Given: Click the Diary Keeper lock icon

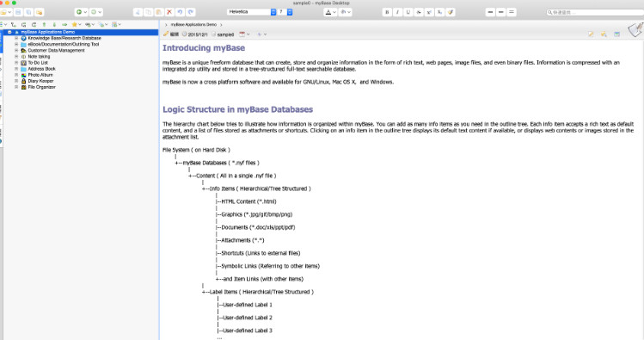Looking at the screenshot, I should click(23, 82).
